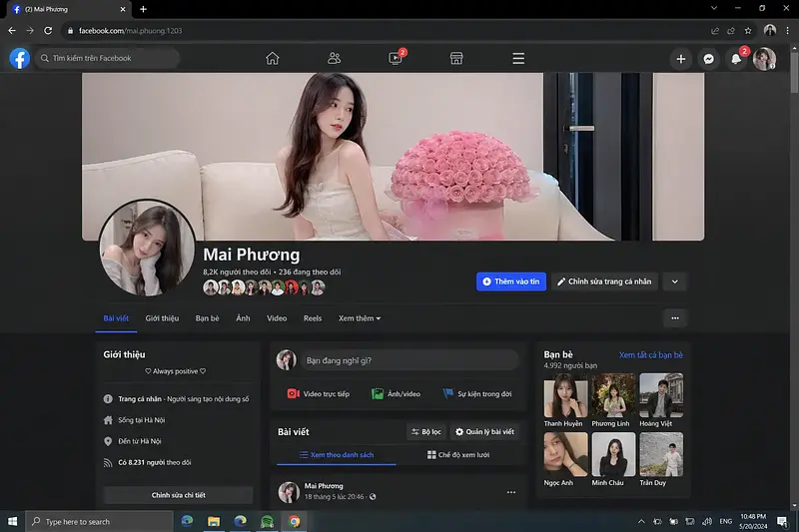The image size is (799, 532).
Task: Click the plus Create icon
Action: (x=680, y=59)
